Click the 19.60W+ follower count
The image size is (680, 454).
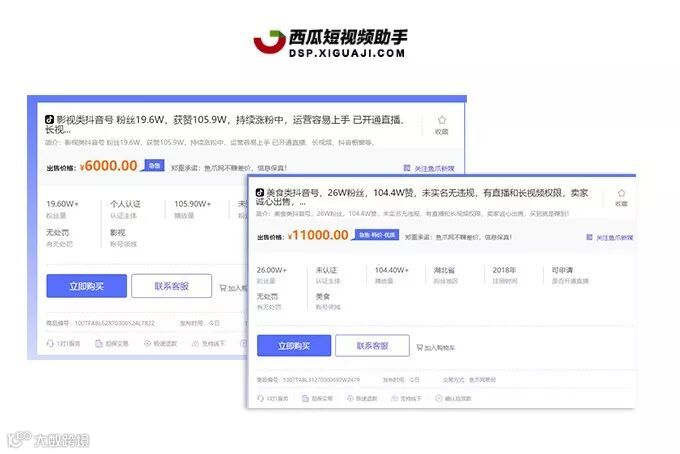click(x=62, y=203)
